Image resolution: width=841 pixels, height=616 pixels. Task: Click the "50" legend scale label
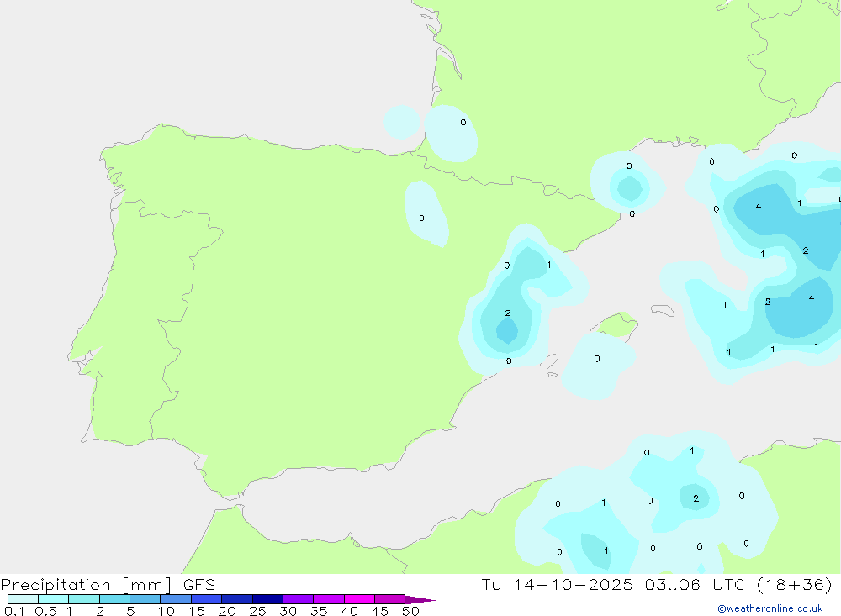(x=410, y=611)
